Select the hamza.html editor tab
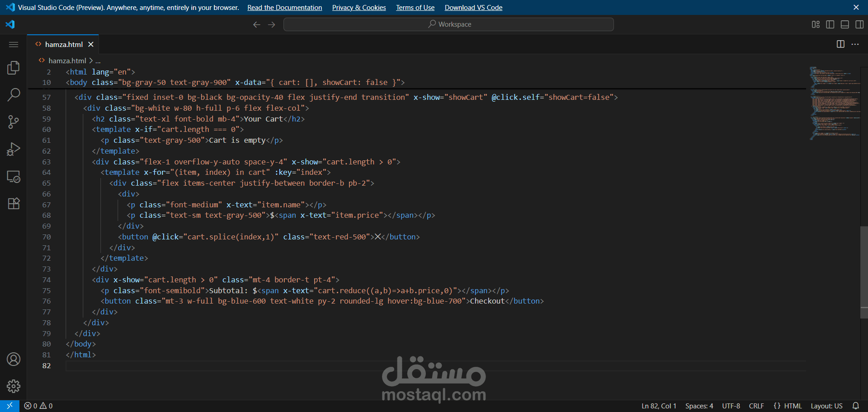 (x=63, y=44)
